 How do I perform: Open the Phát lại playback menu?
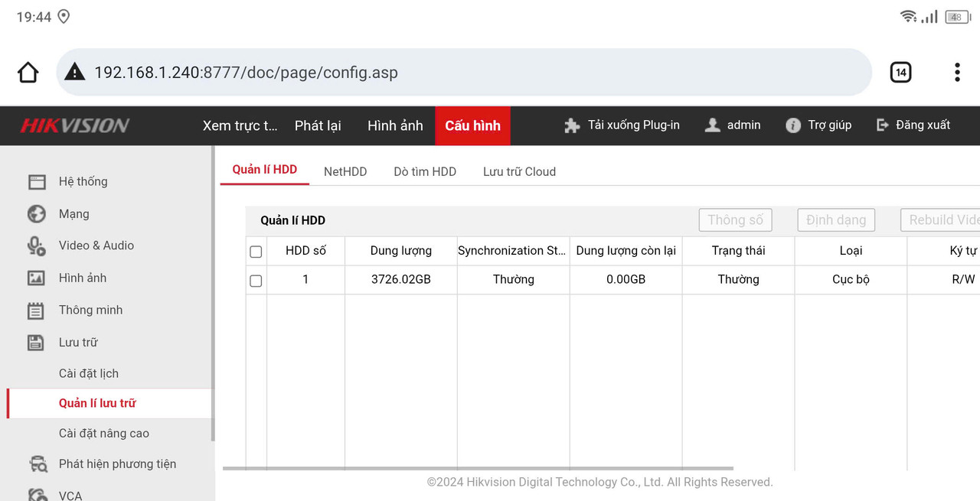[318, 125]
